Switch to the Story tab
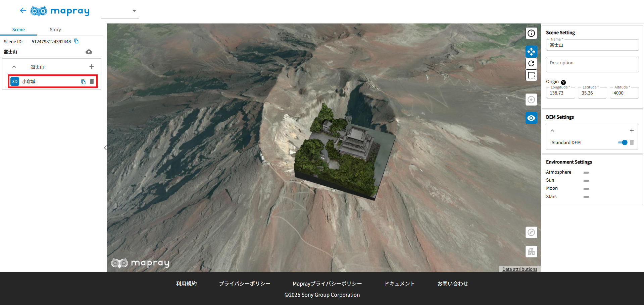The width and height of the screenshot is (644, 305). coord(55,29)
